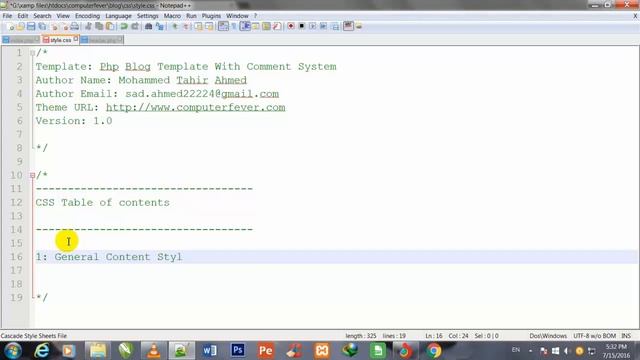Open the ? help menu
Screen dimensions: 640x360
tap(256, 16)
